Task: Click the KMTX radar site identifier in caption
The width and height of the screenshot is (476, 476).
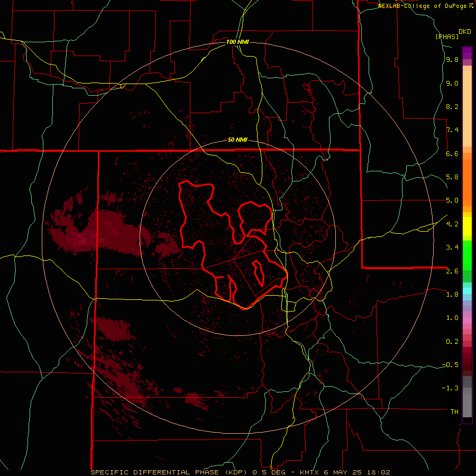Action: [x=309, y=472]
